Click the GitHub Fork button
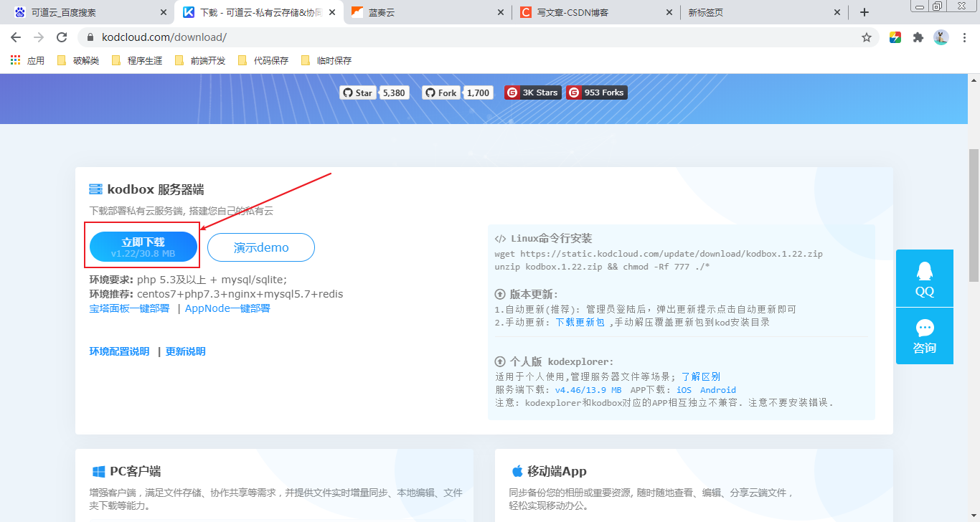This screenshot has height=522, width=980. click(440, 92)
